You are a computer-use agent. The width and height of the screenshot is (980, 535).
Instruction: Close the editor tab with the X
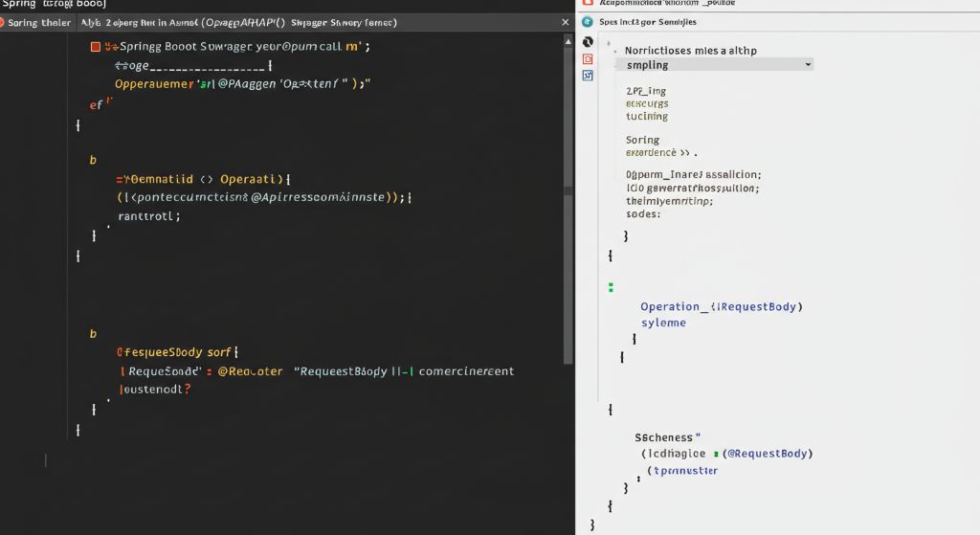pos(565,22)
